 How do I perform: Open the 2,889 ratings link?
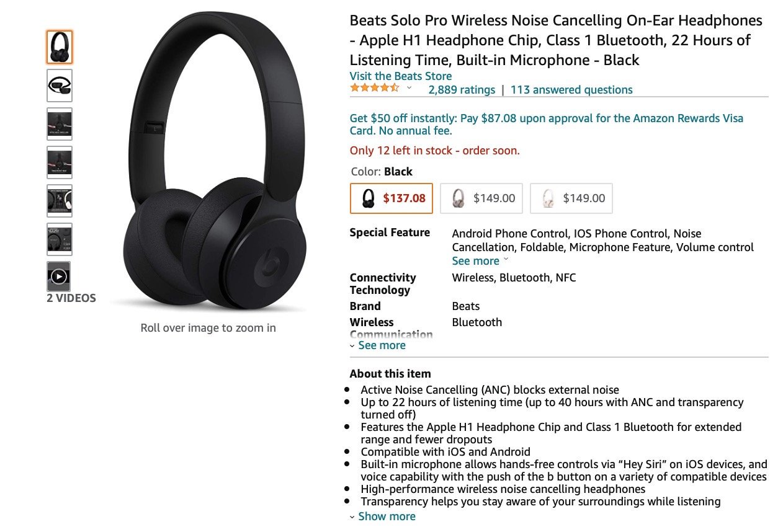click(x=462, y=90)
